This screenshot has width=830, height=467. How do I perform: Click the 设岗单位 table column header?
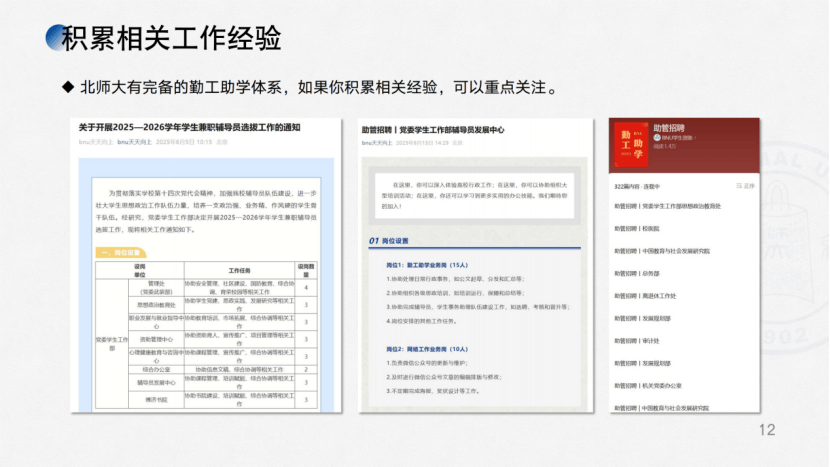click(140, 270)
